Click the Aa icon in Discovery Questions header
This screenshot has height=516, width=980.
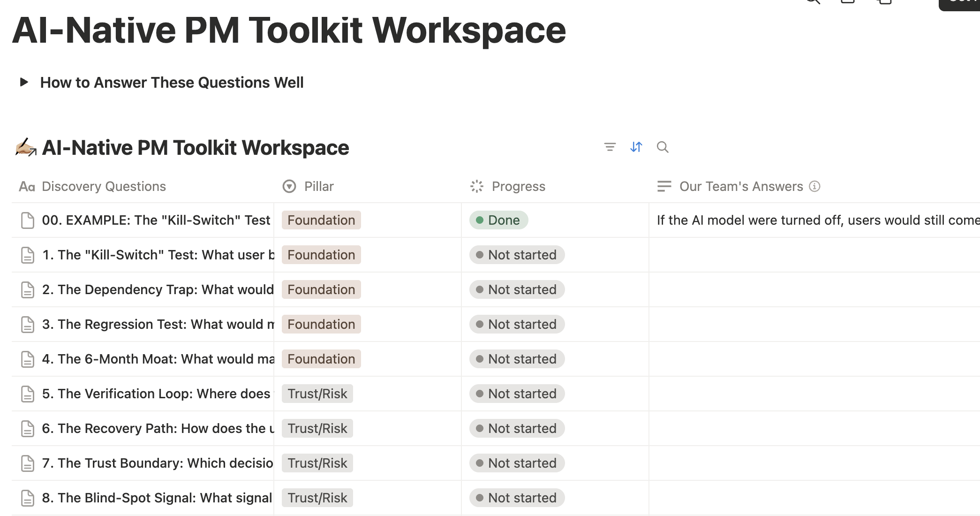(x=27, y=186)
